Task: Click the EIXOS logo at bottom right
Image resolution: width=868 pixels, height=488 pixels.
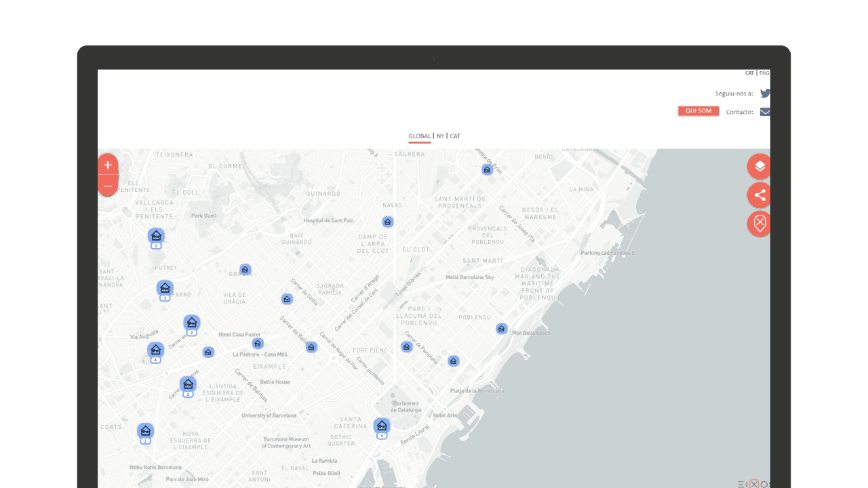Action: point(753,483)
